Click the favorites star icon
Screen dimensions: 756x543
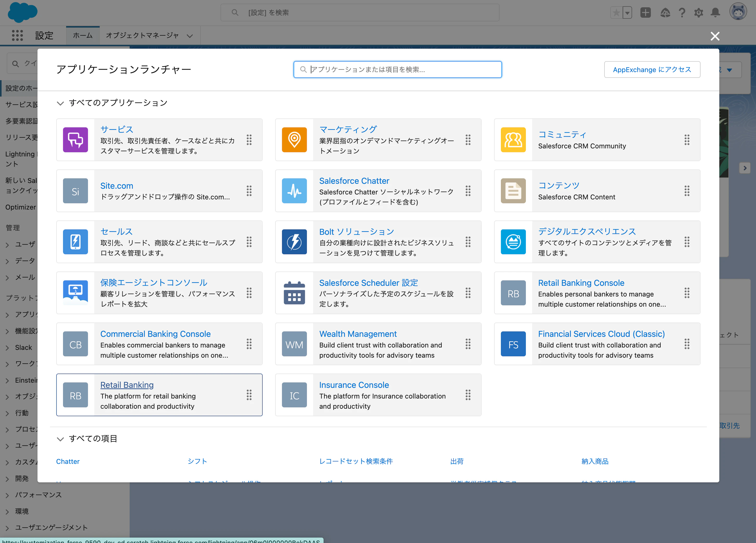(x=616, y=13)
